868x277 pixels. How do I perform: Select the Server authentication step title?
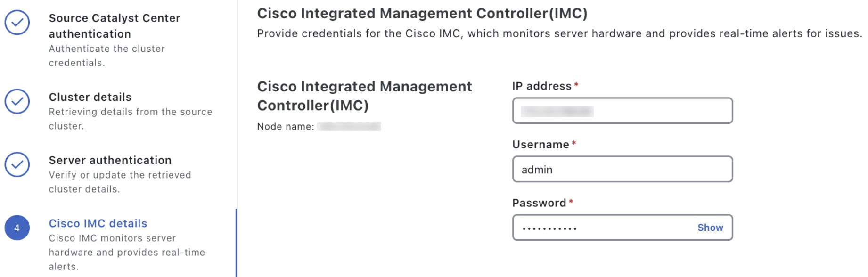(x=110, y=160)
